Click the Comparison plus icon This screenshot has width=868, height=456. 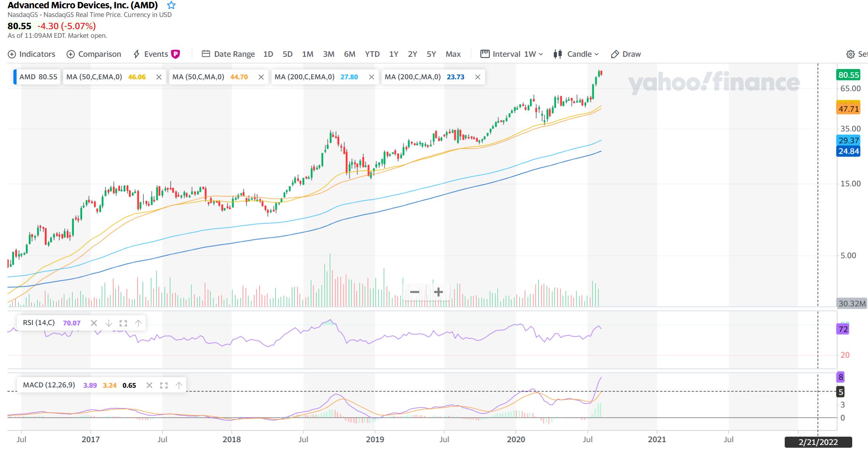tap(71, 54)
